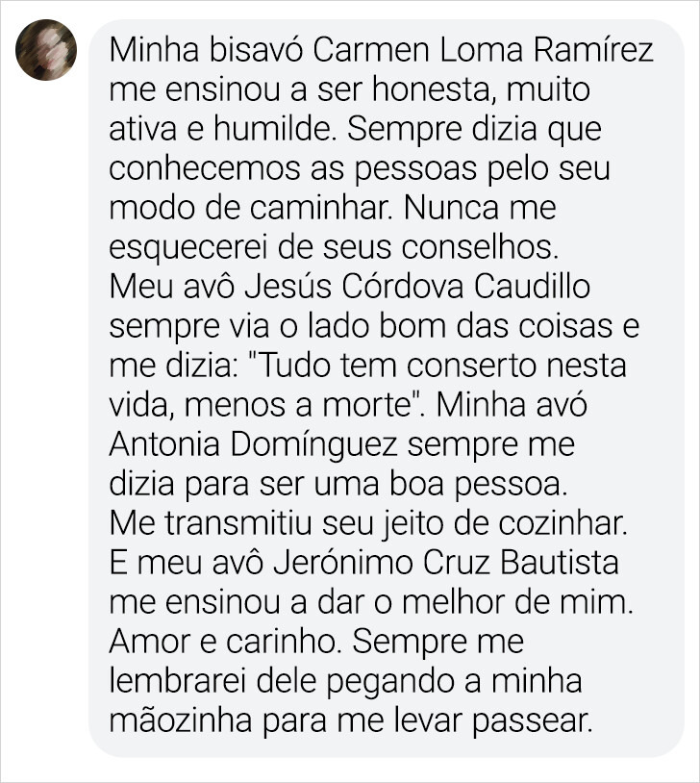This screenshot has height=783, width=700.
Task: Click the phrase 'esquecerei de seus conselhos'
Action: tap(332, 247)
